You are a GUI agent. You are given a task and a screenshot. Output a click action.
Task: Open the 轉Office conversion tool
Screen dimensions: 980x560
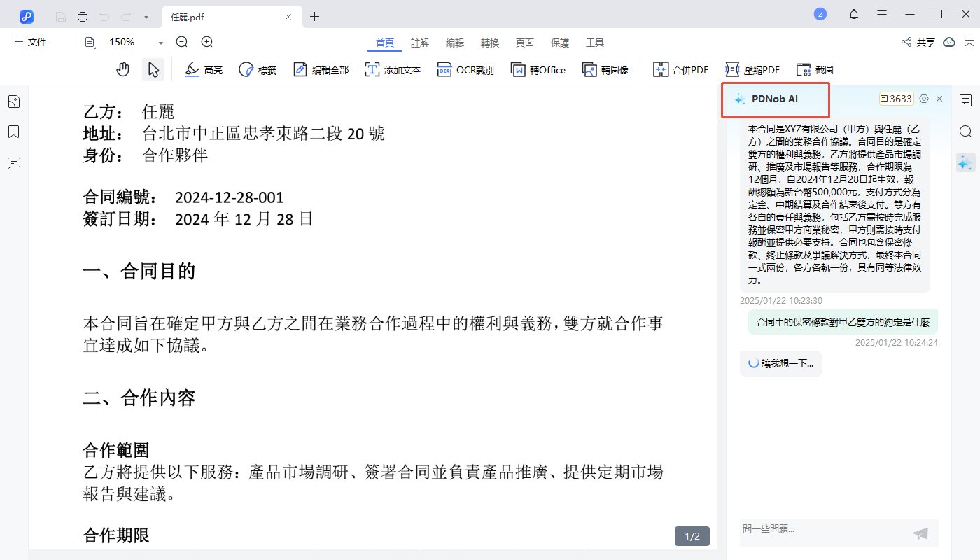(x=538, y=69)
